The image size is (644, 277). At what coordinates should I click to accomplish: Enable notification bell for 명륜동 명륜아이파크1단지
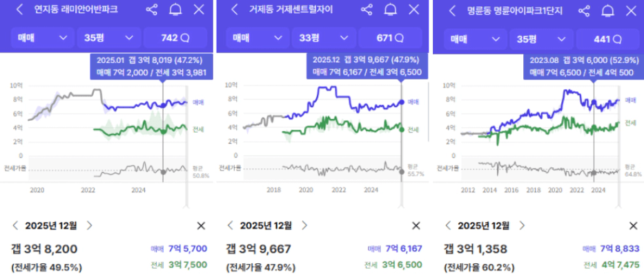point(608,10)
